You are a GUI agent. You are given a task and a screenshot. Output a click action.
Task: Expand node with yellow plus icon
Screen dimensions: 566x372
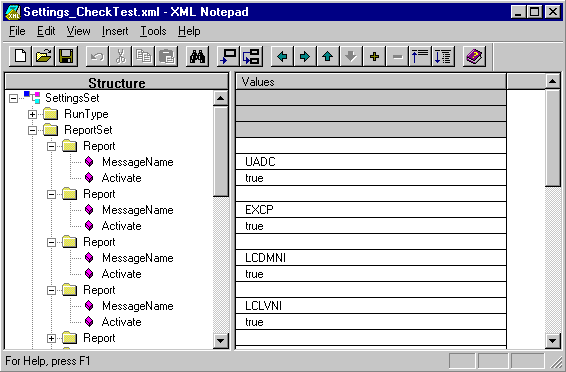coord(374,56)
